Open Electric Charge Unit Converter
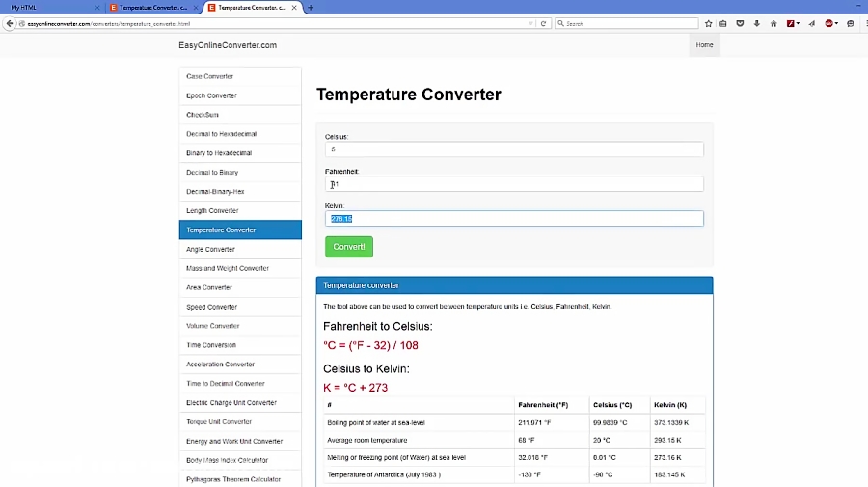868x487 pixels. coord(240,403)
